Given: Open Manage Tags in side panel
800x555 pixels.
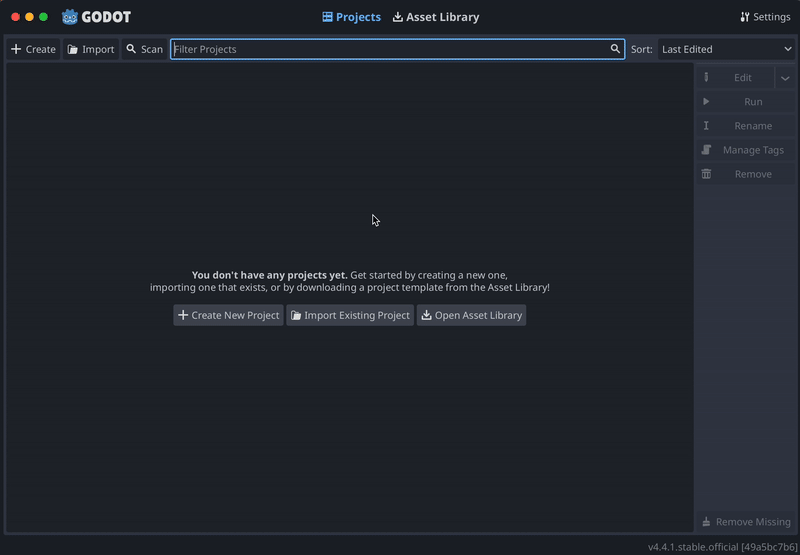Looking at the screenshot, I should coord(746,150).
